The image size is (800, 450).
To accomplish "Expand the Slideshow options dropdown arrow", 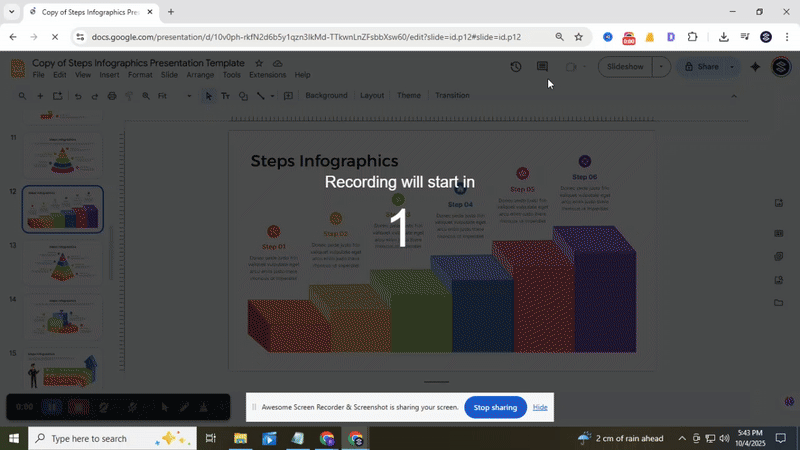I will [x=661, y=67].
